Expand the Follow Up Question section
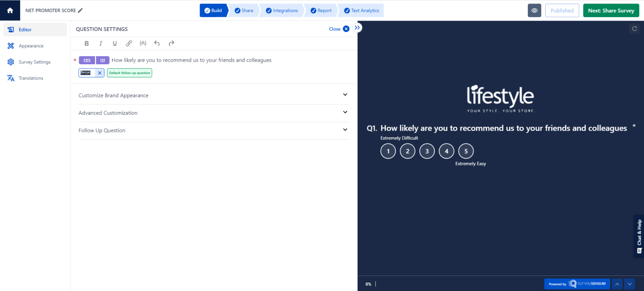This screenshot has height=291, width=644. click(345, 130)
